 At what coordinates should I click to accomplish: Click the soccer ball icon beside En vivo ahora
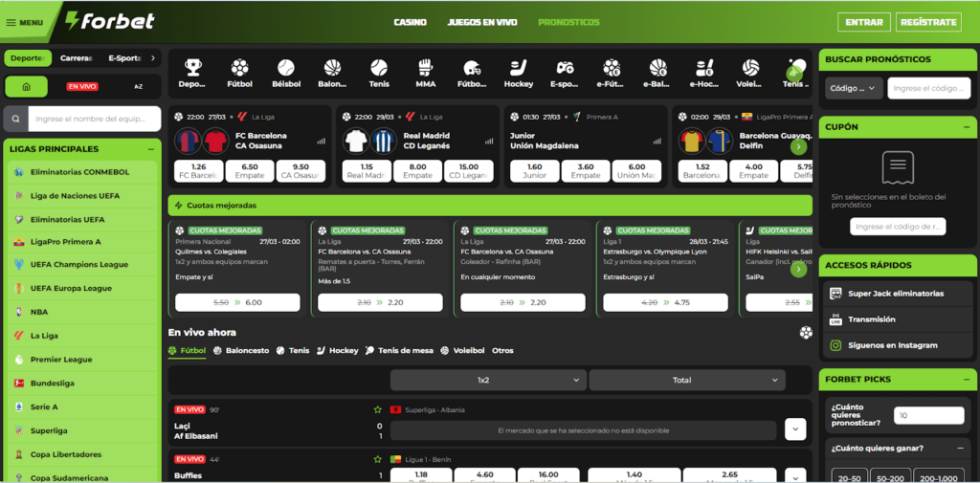[806, 333]
